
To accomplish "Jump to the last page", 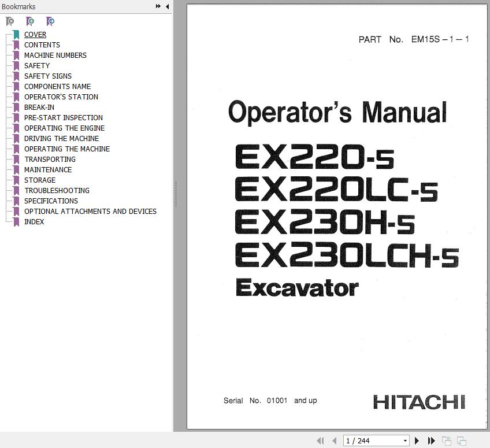I will [431, 441].
